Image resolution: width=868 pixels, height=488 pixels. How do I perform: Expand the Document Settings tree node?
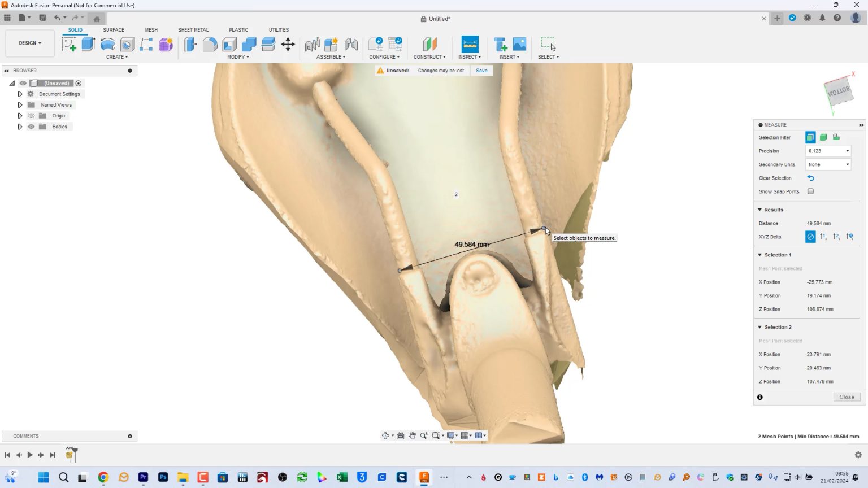coord(20,94)
